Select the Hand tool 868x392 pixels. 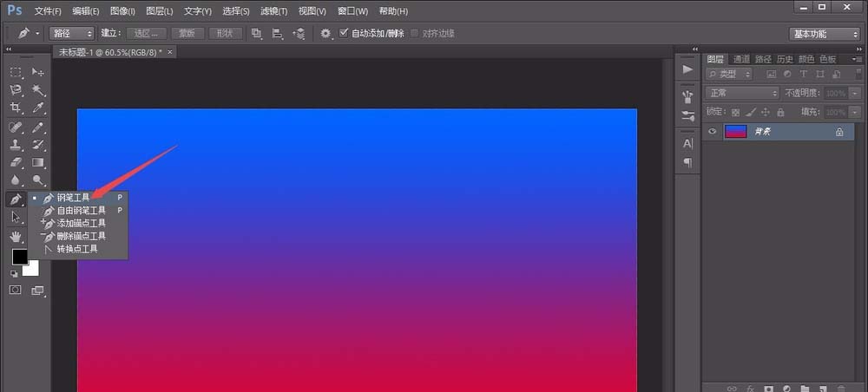click(16, 237)
